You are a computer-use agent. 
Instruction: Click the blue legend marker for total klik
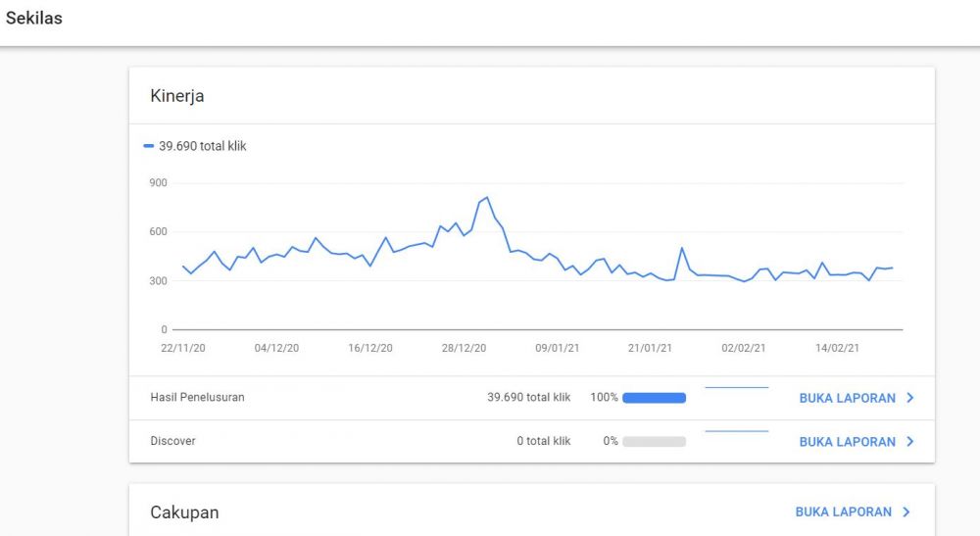pyautogui.click(x=149, y=146)
